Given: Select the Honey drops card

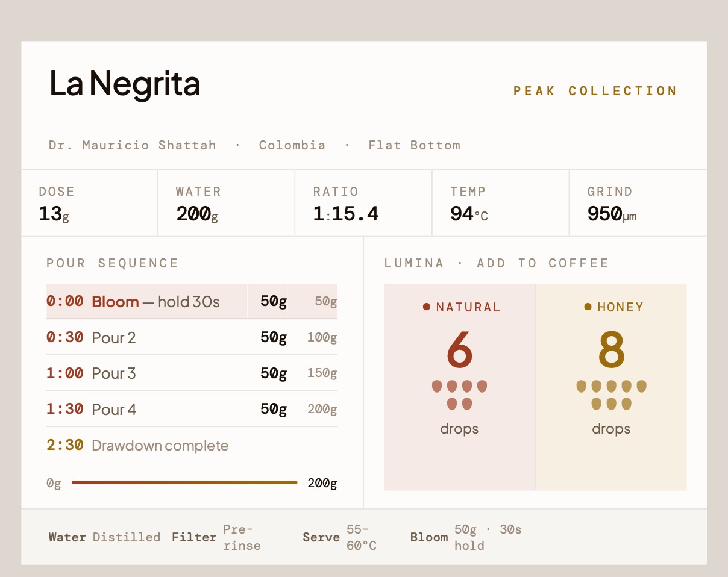Looking at the screenshot, I should pyautogui.click(x=611, y=387).
